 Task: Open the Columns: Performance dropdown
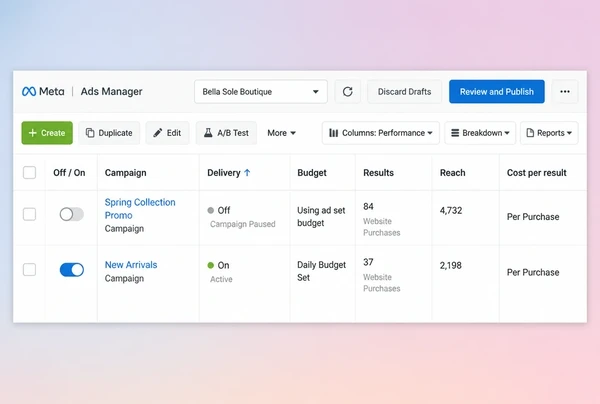(x=381, y=133)
